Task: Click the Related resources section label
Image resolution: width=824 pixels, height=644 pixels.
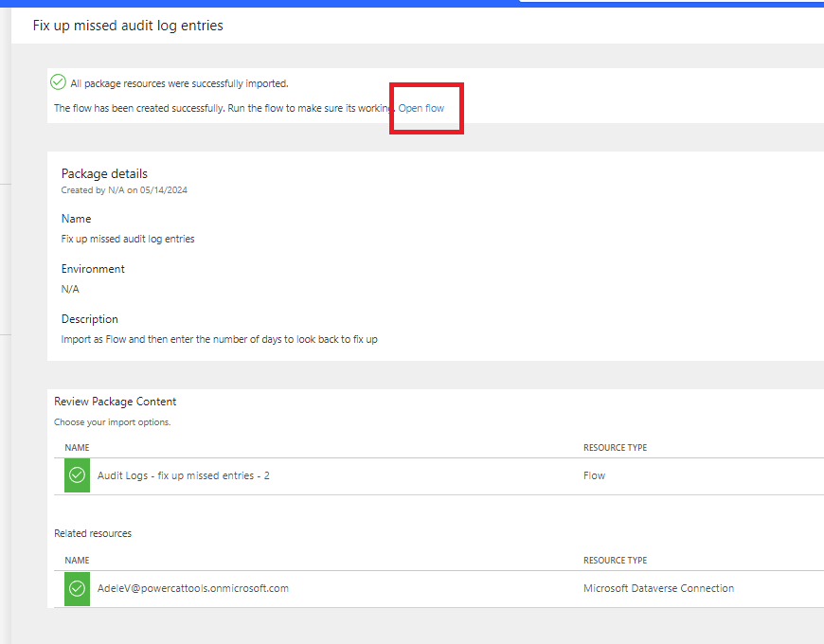Action: (x=92, y=532)
